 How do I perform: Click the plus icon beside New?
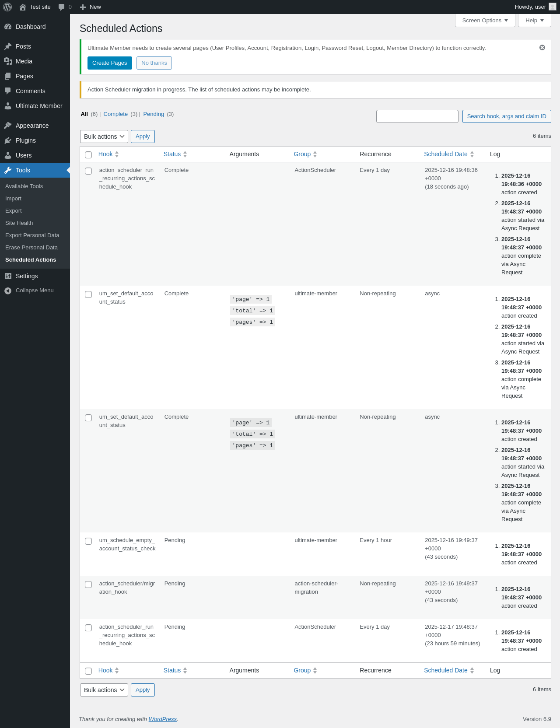pyautogui.click(x=83, y=7)
